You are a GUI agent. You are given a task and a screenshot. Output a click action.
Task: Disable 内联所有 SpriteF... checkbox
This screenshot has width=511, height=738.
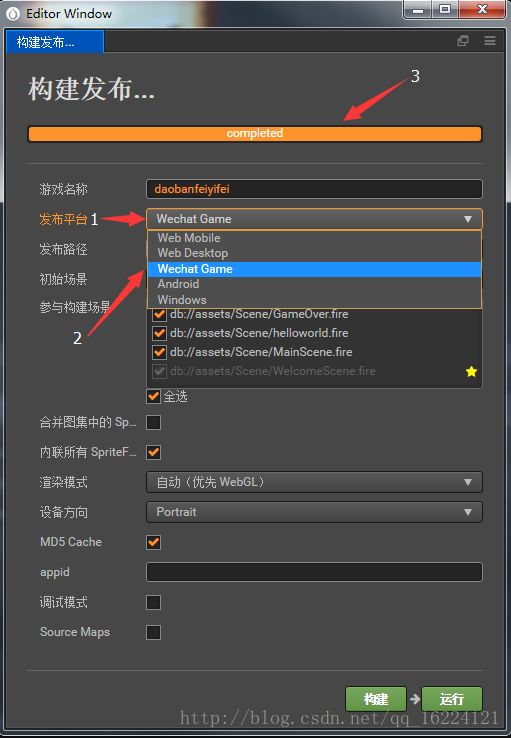click(x=153, y=452)
